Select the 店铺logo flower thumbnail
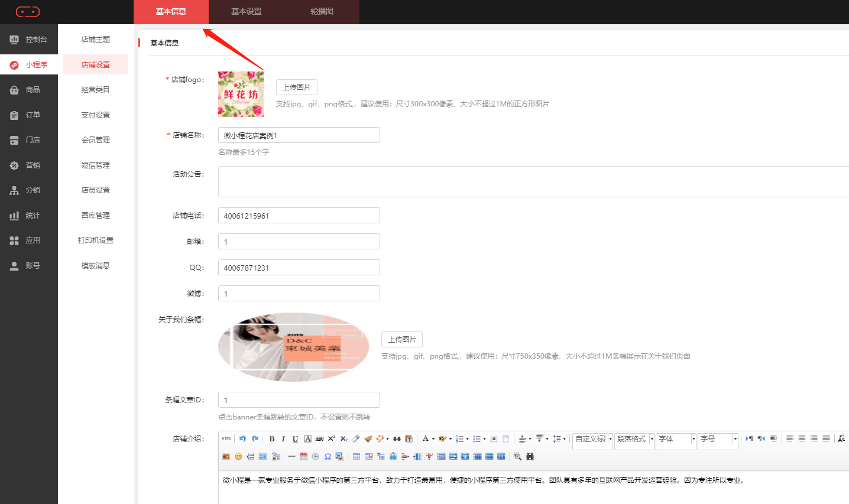Screen dimensions: 849x504 pyautogui.click(x=241, y=94)
